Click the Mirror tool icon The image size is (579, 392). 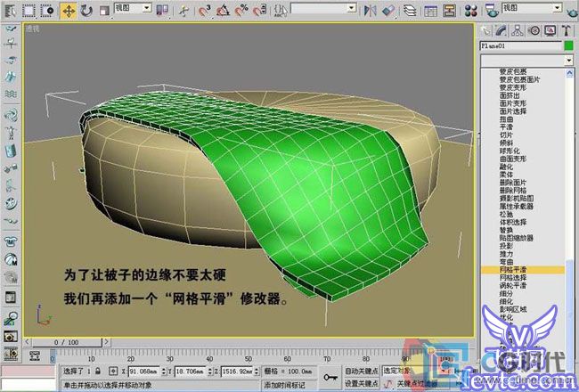click(370, 11)
